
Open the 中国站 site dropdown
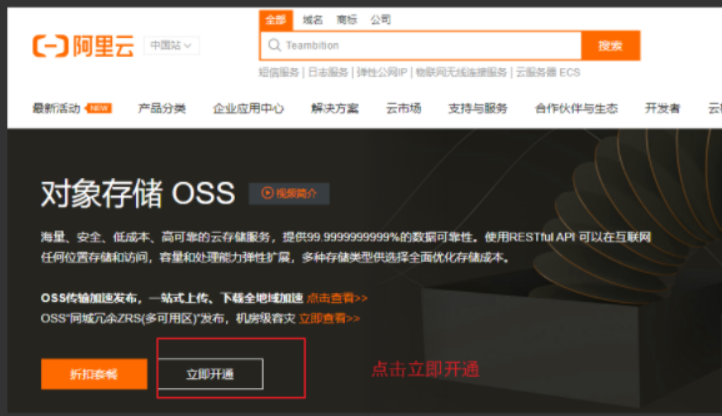point(171,45)
